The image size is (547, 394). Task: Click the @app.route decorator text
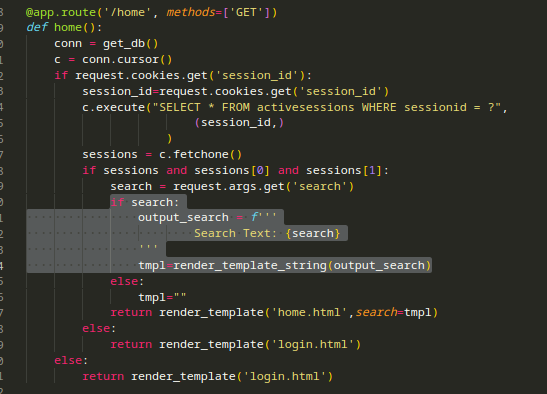61,13
